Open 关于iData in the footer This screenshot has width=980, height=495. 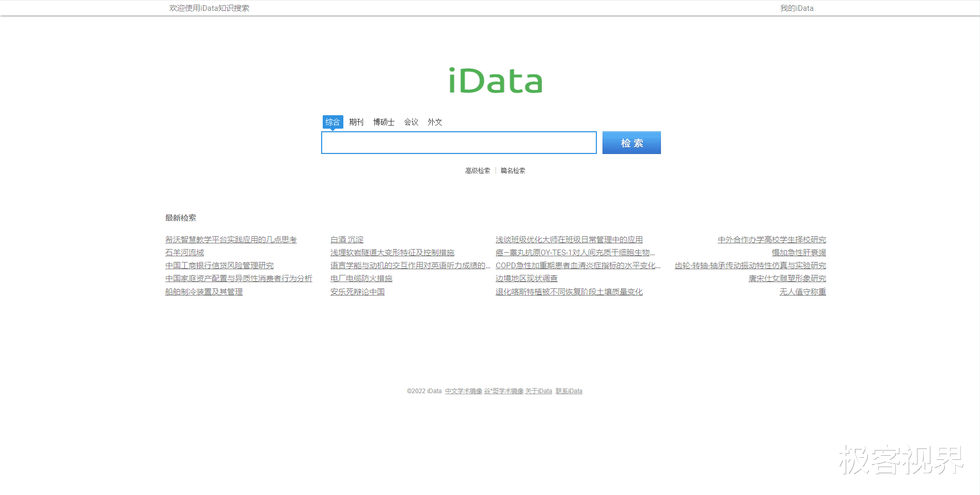click(538, 391)
